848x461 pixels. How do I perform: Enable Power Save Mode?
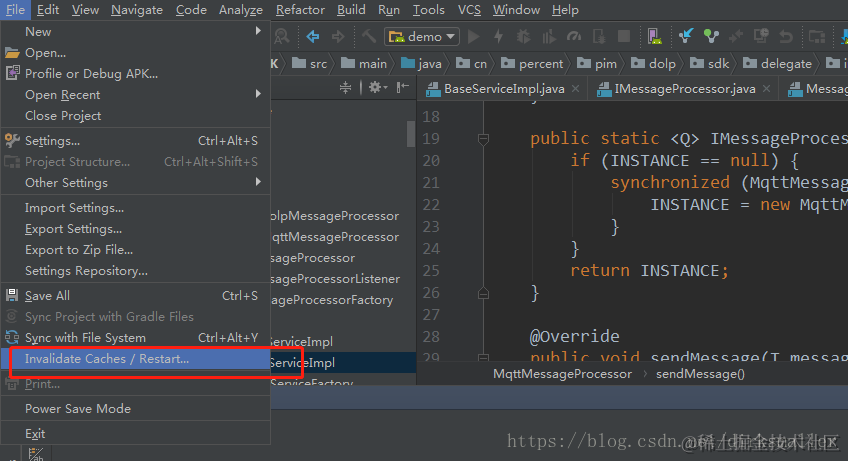135,409
